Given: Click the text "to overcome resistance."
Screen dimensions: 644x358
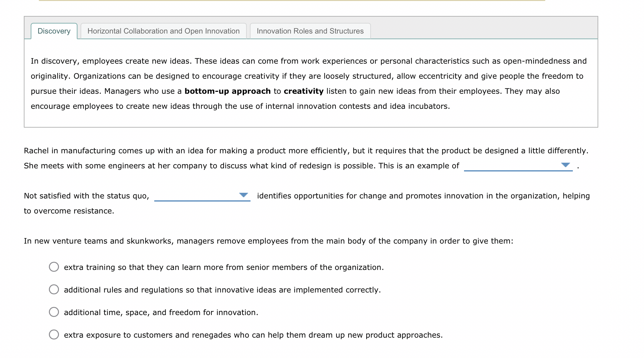Looking at the screenshot, I should [69, 211].
